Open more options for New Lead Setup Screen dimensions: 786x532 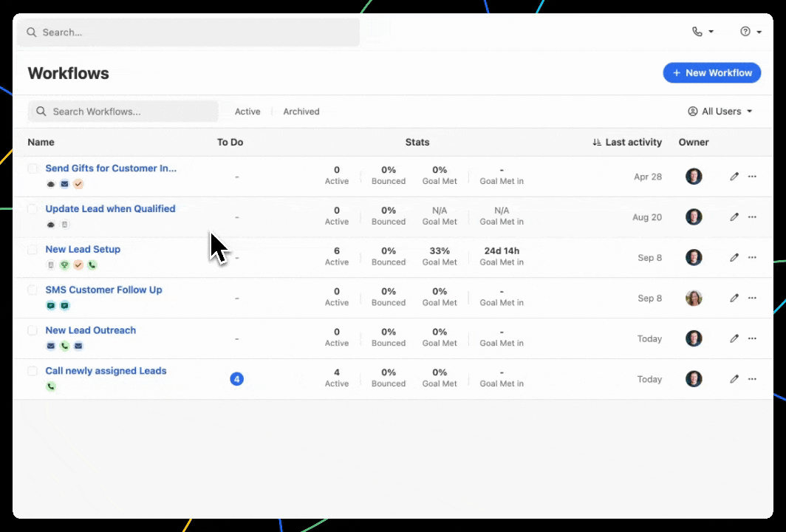[x=752, y=258]
